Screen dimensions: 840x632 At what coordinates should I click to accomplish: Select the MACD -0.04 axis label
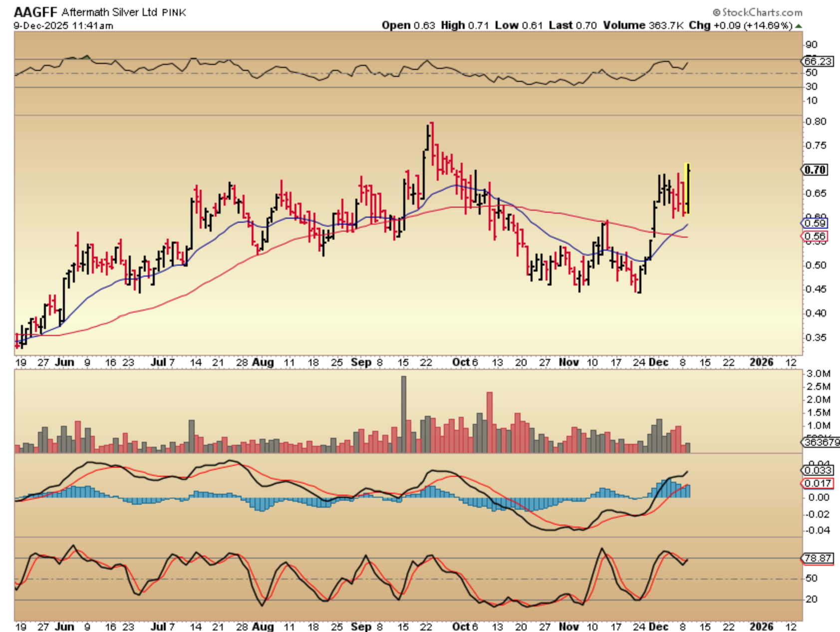(817, 531)
